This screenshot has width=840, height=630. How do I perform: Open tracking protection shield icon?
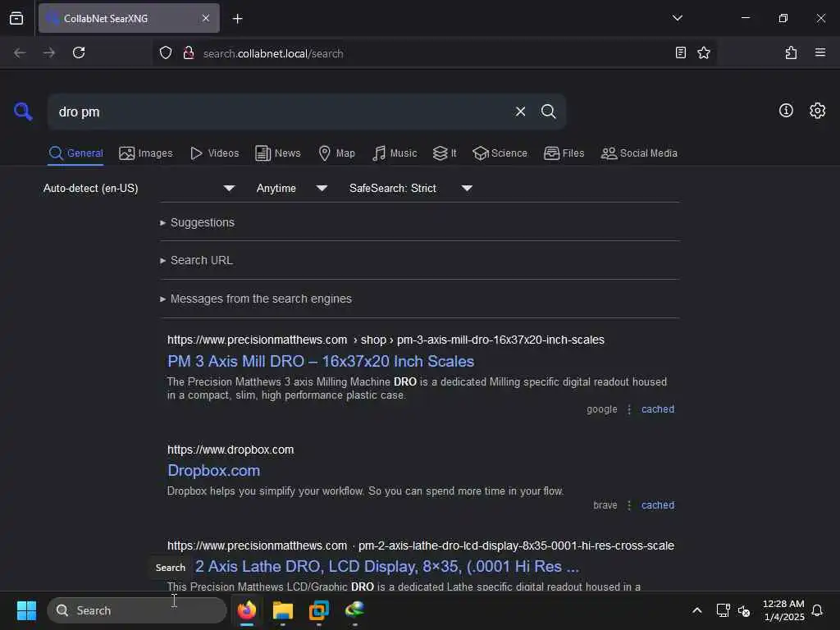pos(166,53)
